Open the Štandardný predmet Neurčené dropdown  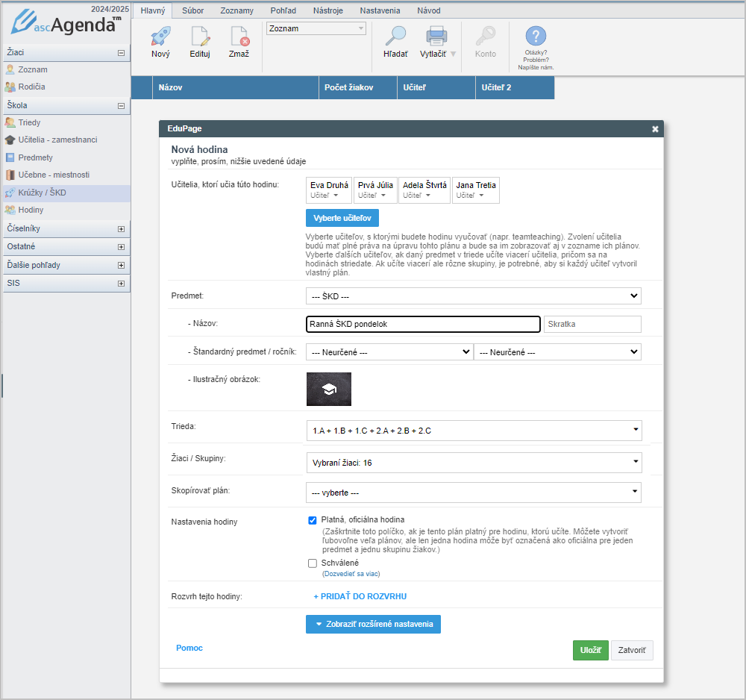tap(389, 352)
